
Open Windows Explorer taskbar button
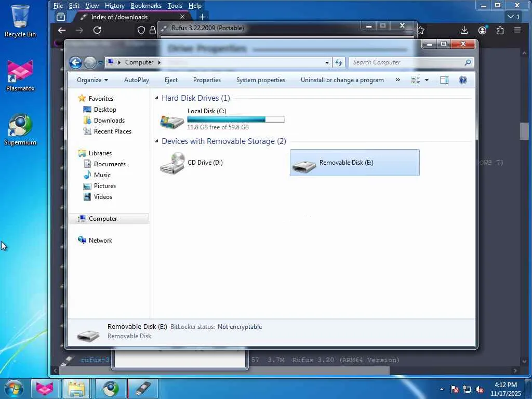click(x=76, y=389)
